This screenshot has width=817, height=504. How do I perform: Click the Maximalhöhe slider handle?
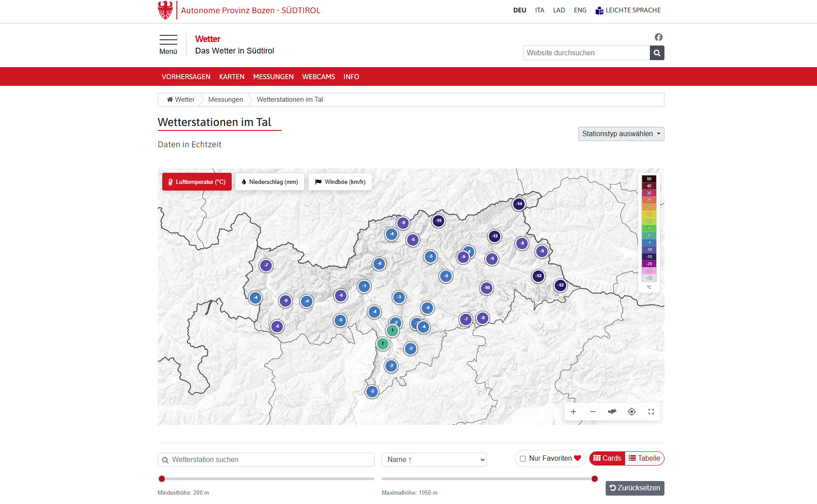595,479
